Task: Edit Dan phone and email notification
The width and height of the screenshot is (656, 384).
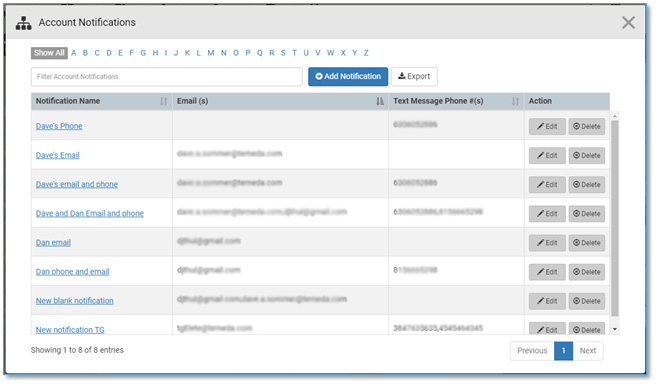Action: [x=547, y=272]
